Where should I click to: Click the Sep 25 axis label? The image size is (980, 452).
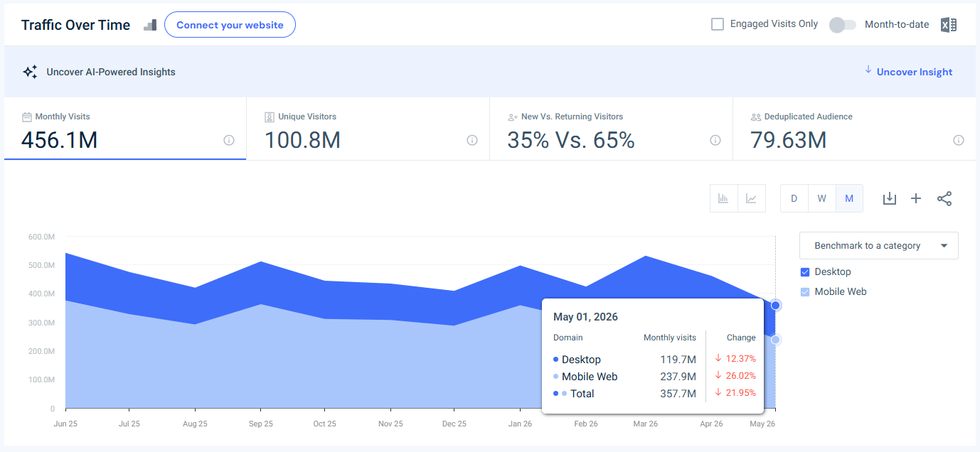click(261, 424)
